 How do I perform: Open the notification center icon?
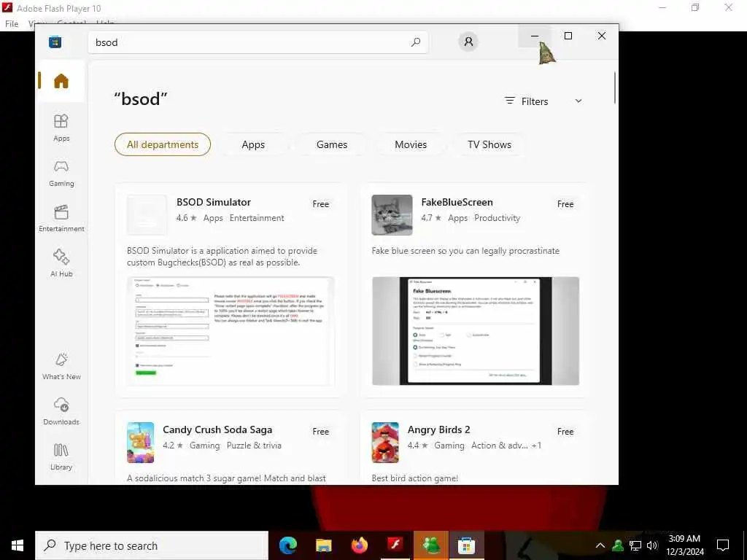[x=723, y=545]
